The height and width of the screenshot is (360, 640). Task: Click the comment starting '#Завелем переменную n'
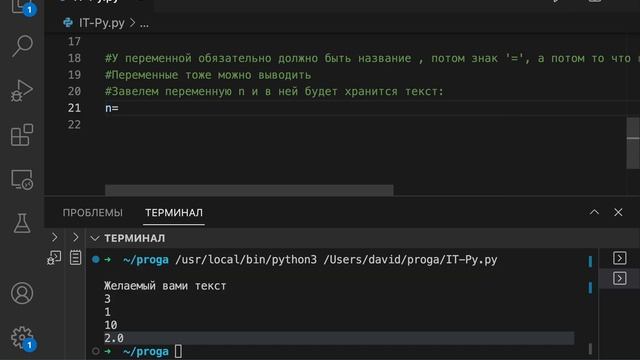274,91
